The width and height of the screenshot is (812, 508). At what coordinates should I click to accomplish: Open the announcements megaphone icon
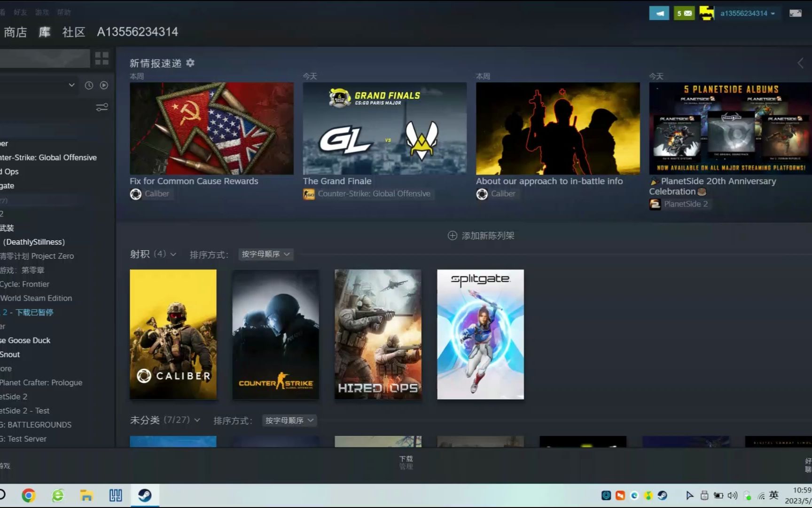659,13
